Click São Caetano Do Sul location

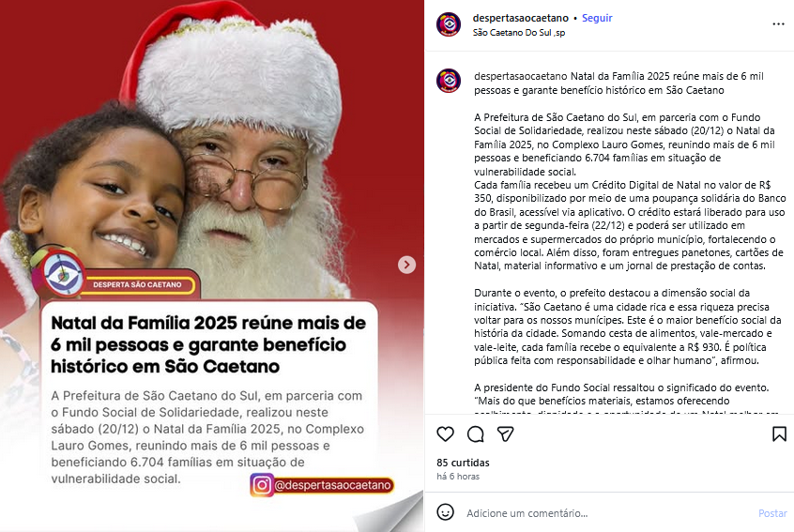[x=518, y=33]
